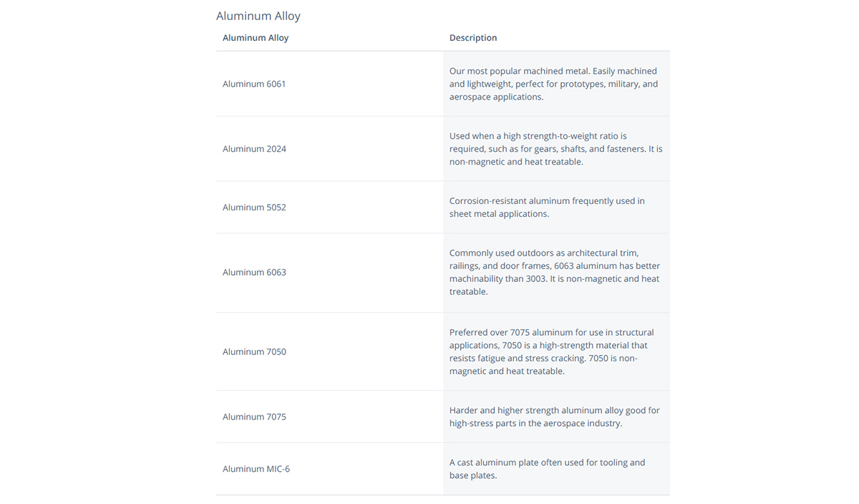Click the Aluminum 7050 row label
This screenshot has width=859, height=504.
(x=254, y=352)
